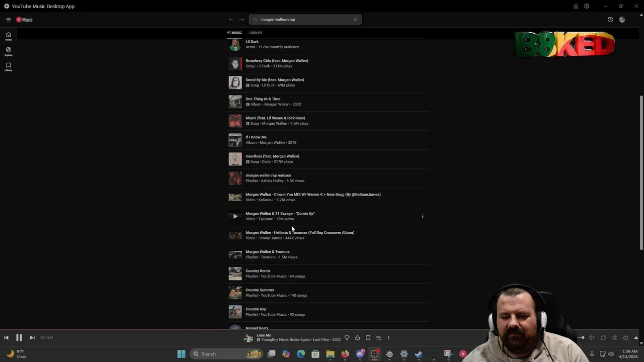Open Library in the sidebar
644x362 pixels.
click(8, 66)
